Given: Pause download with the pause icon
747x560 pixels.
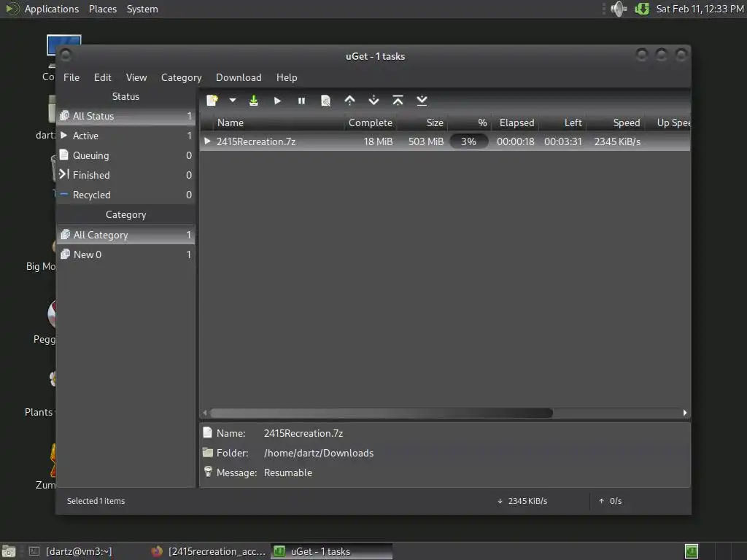Looking at the screenshot, I should (x=301, y=101).
